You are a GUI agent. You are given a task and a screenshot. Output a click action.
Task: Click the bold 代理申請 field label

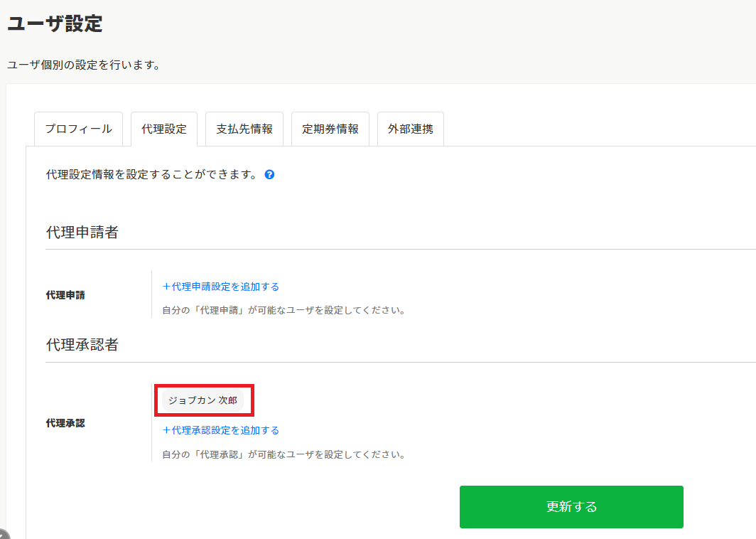[65, 294]
